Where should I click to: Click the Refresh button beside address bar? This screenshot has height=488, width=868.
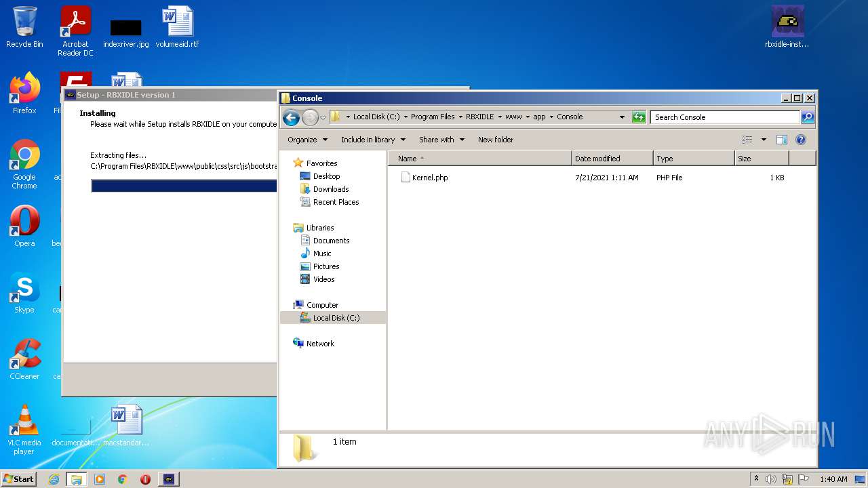[x=638, y=117]
